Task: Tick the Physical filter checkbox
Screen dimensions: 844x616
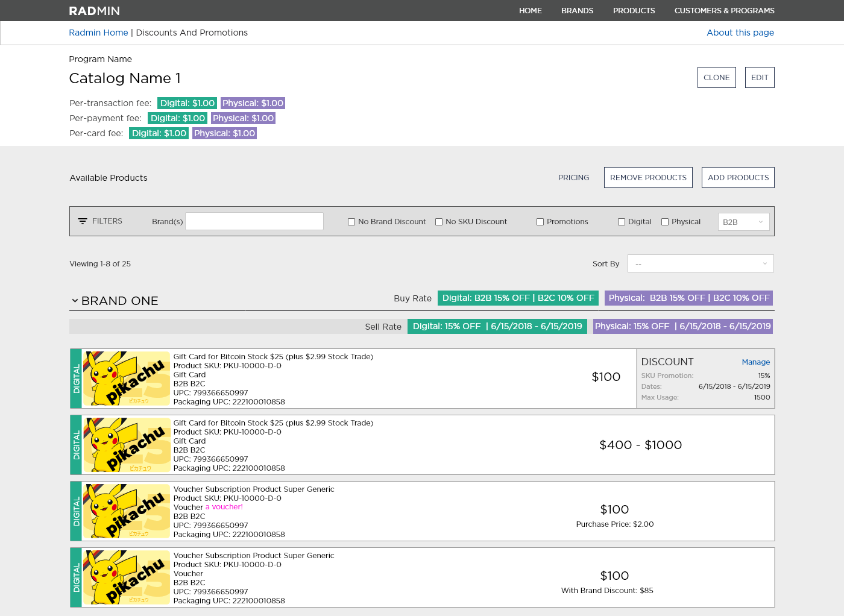Action: tap(665, 222)
